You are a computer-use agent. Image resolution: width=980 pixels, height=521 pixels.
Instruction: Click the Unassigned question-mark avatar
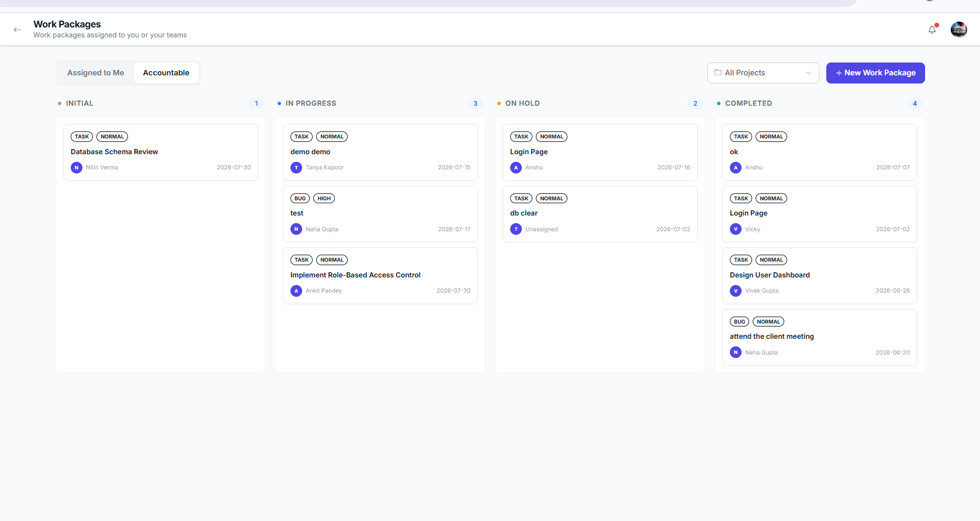516,230
